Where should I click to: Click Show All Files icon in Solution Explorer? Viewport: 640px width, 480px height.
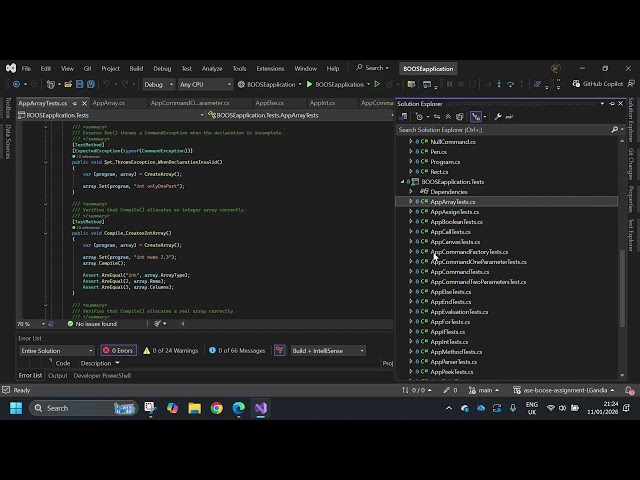(x=460, y=117)
